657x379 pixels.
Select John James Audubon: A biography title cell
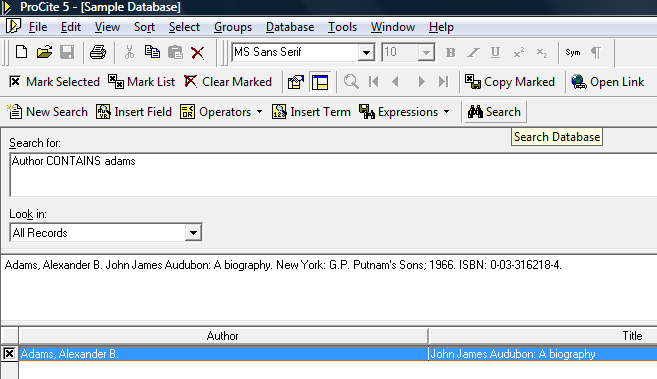(x=543, y=354)
